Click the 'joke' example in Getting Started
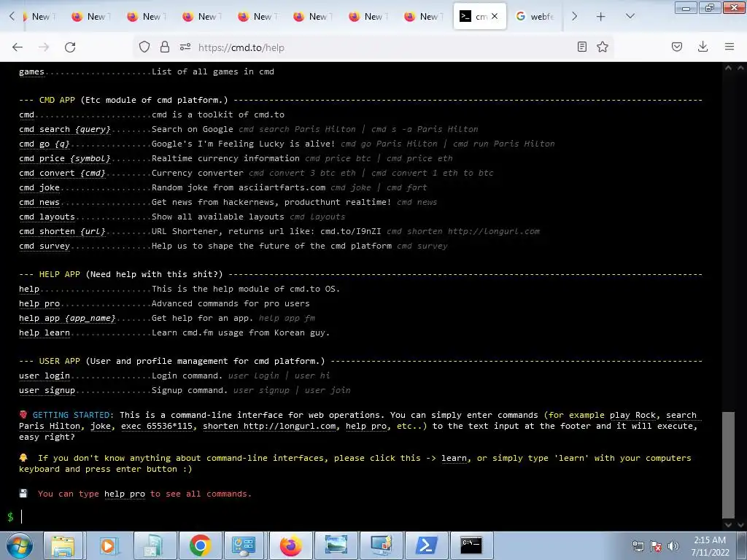 point(101,426)
